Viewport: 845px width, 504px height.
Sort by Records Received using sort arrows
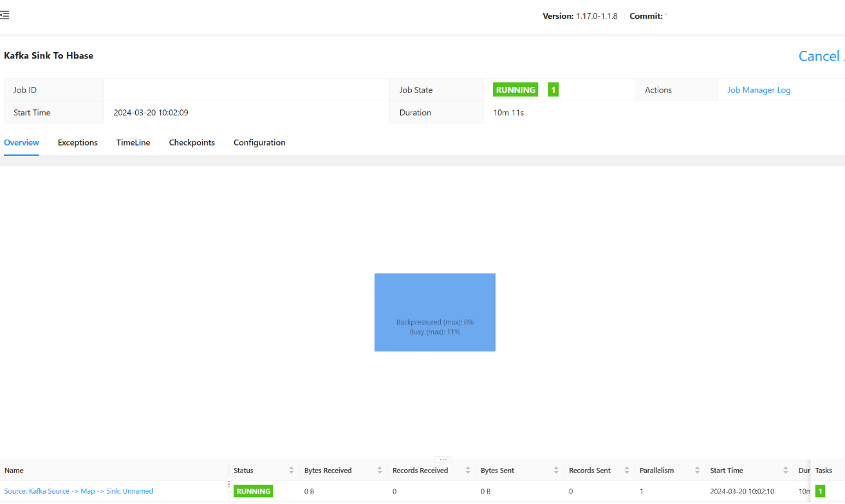pos(468,471)
